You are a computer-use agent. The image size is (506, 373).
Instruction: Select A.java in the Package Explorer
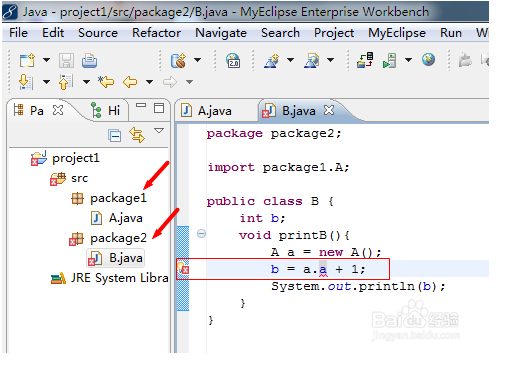tap(117, 218)
